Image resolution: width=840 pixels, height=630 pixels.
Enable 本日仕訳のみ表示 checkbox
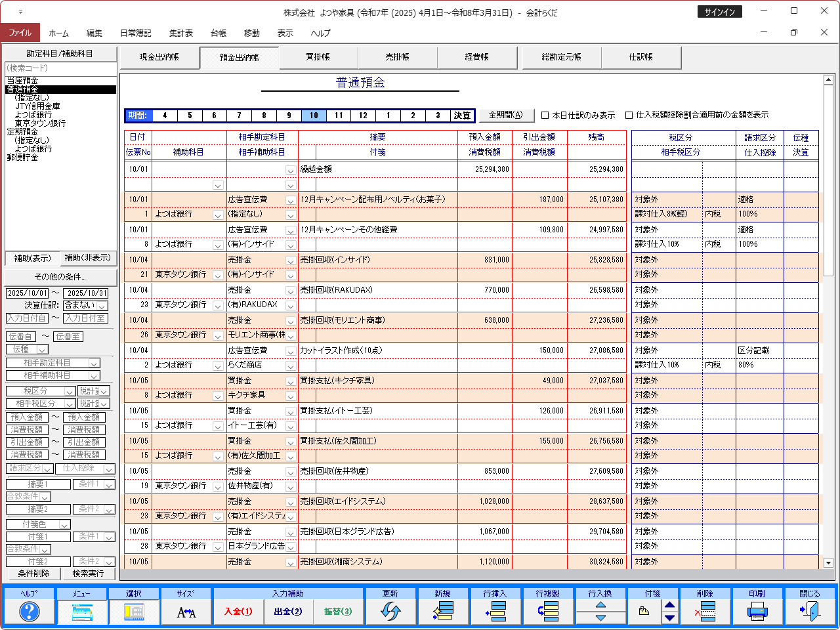tap(545, 115)
